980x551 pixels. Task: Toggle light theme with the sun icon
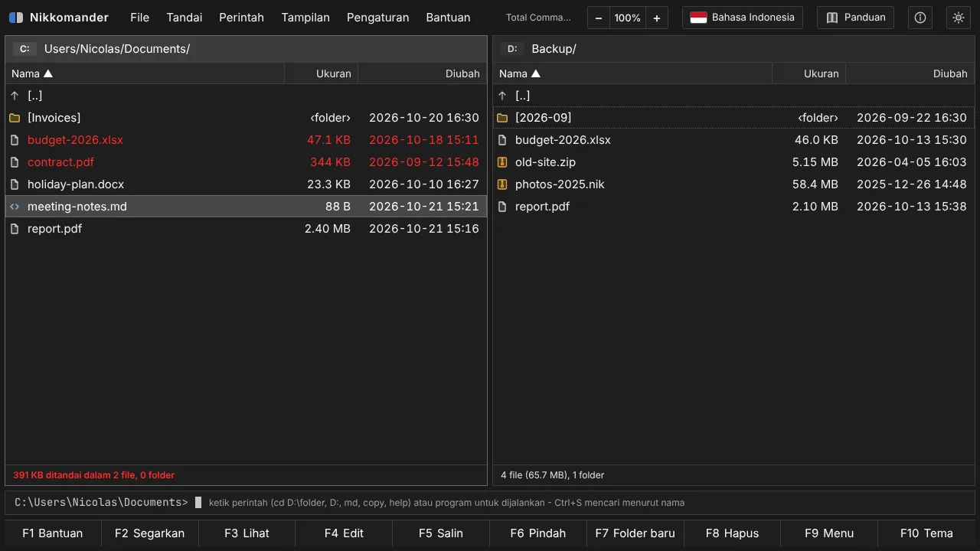[959, 18]
